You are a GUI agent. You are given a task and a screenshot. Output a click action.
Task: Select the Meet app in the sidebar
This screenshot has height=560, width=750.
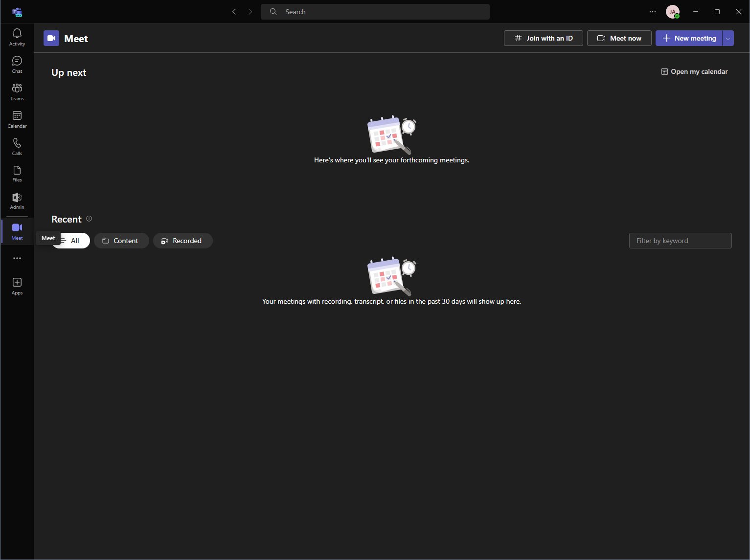tap(17, 231)
